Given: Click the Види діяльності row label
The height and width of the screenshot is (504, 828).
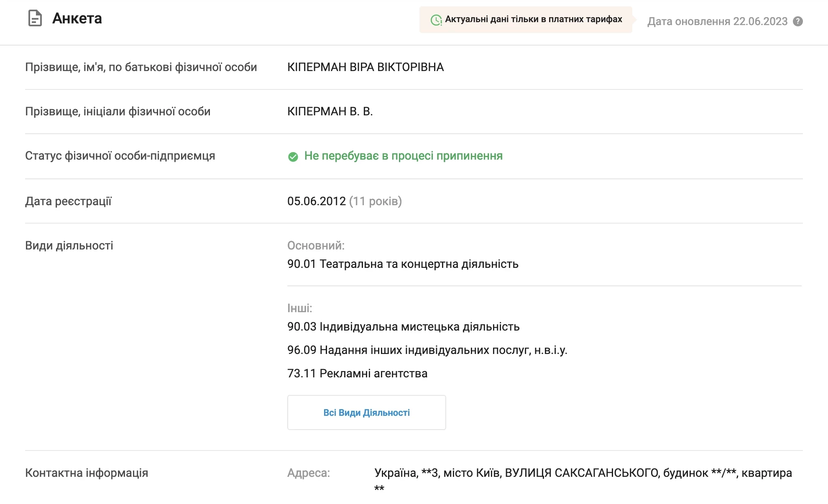Looking at the screenshot, I should coord(69,246).
